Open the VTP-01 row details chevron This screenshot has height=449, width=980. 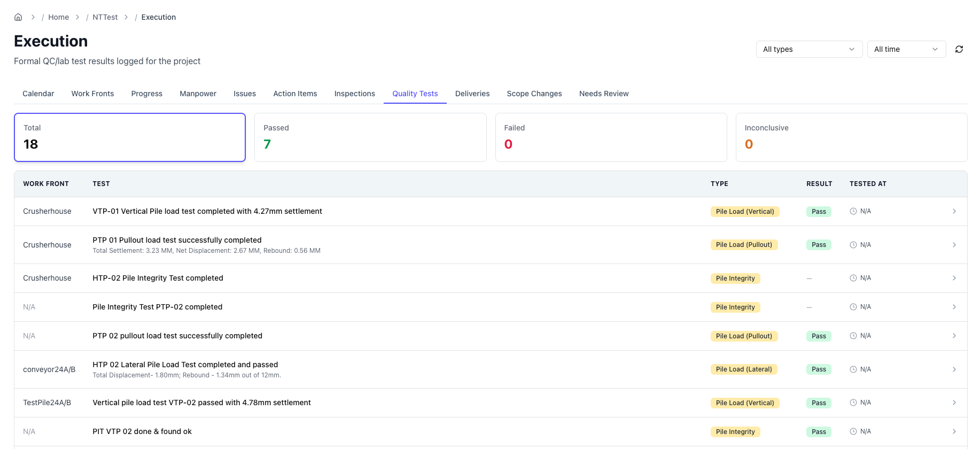[954, 211]
